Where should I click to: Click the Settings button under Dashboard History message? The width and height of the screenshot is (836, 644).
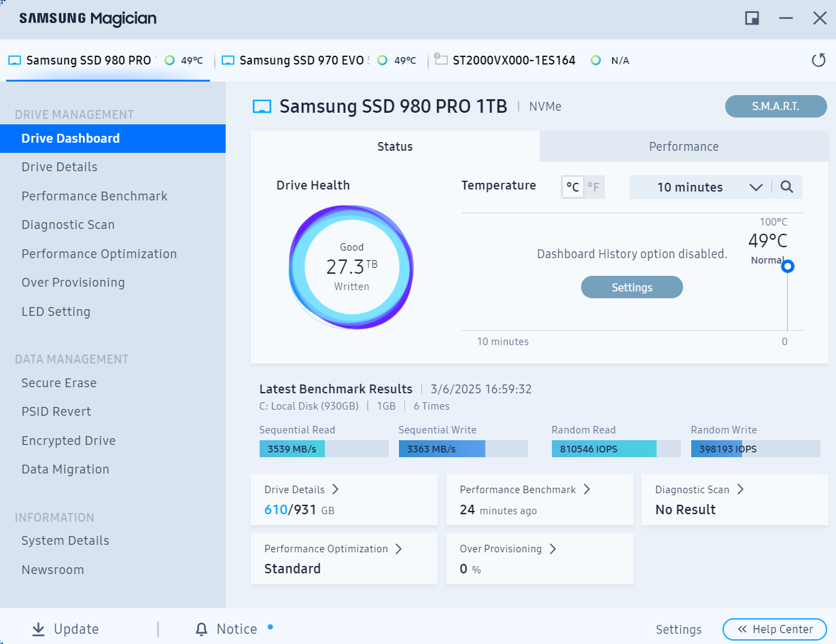tap(632, 287)
